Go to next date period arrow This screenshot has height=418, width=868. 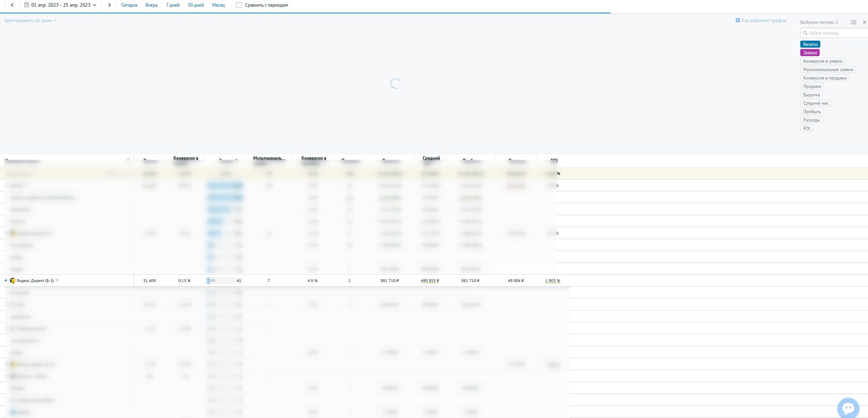109,5
